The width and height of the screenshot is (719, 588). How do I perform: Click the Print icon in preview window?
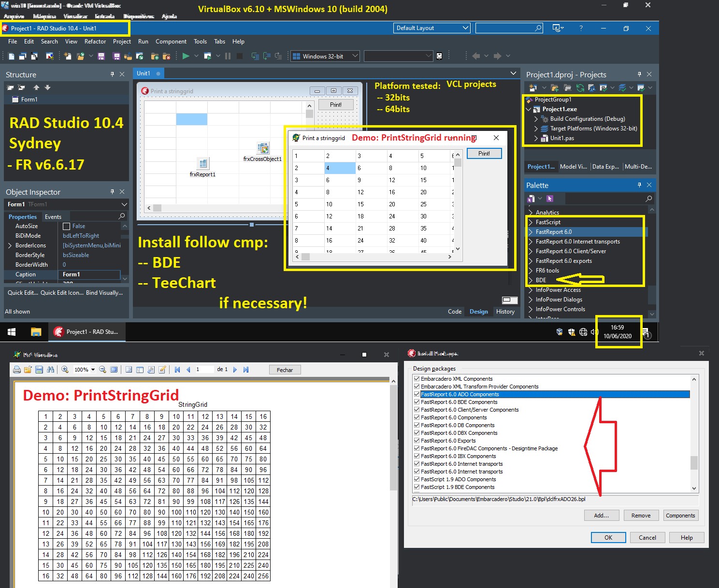17,370
